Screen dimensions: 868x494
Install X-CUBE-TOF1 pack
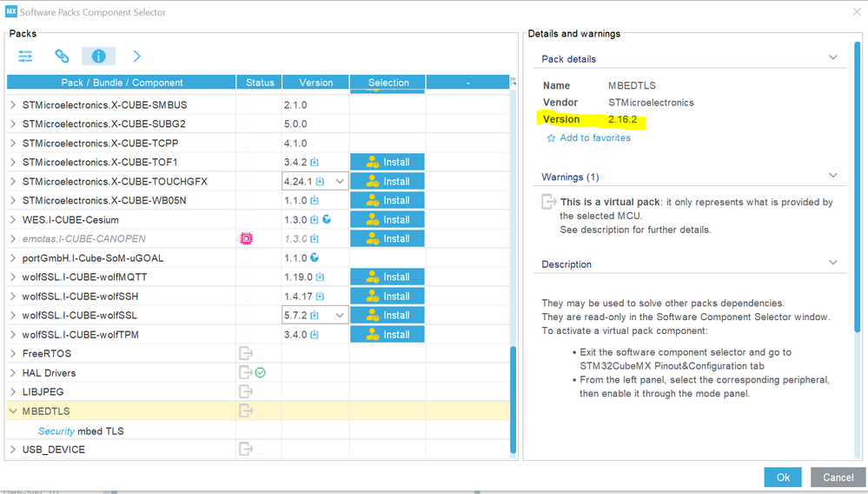click(x=388, y=163)
